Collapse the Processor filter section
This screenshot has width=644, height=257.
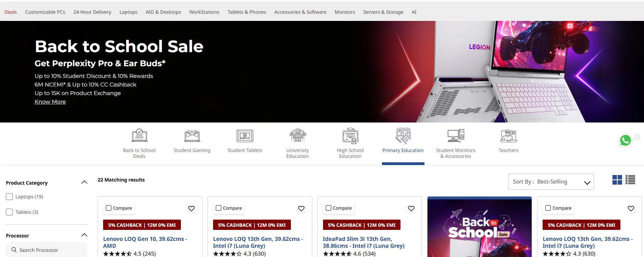point(84,235)
